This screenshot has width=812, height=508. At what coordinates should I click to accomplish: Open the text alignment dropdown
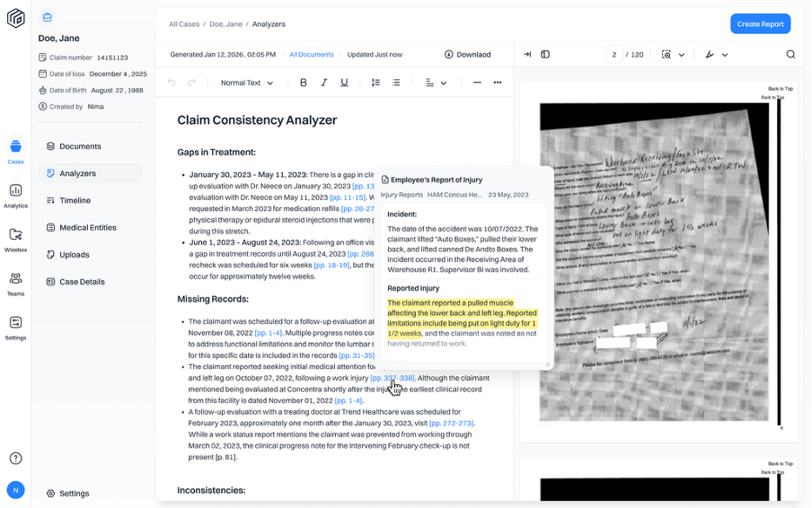436,83
